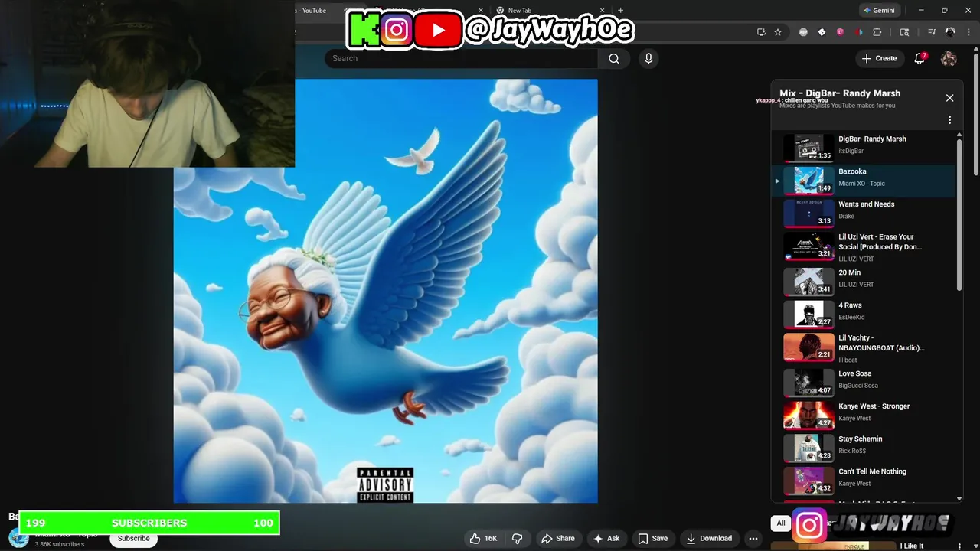The width and height of the screenshot is (980, 551).
Task: Click playlist panel scrollbar thumb
Action: coord(959,214)
